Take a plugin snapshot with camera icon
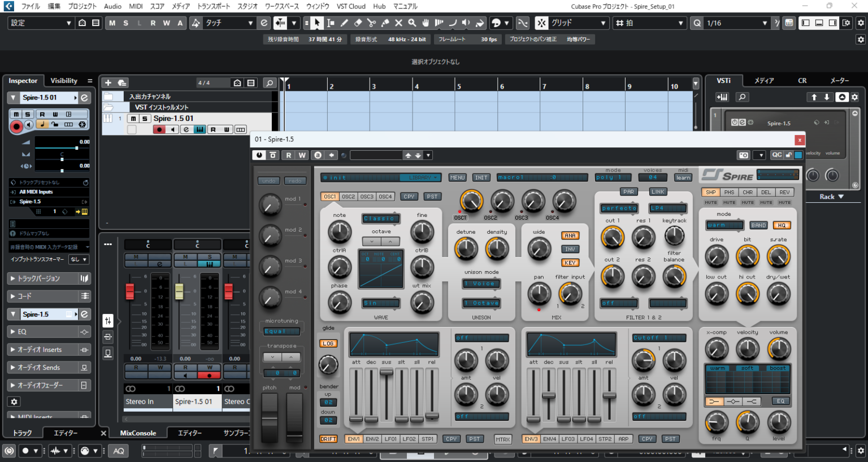 pos(744,155)
